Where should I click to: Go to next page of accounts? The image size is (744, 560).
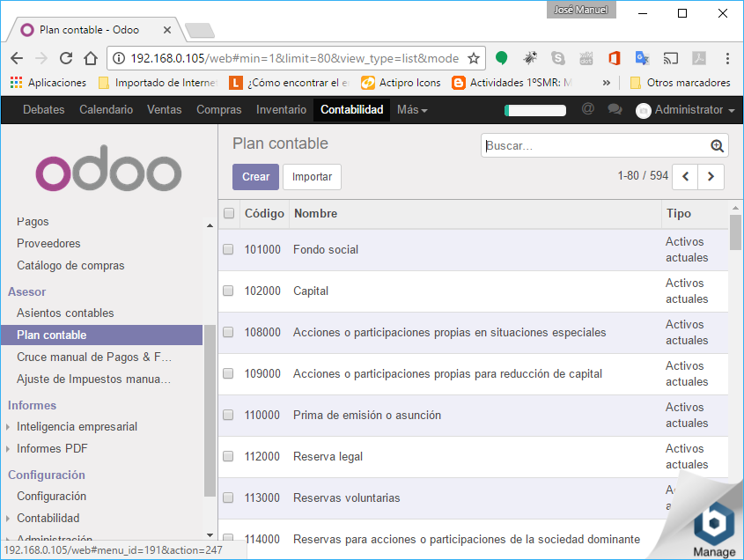tap(711, 177)
